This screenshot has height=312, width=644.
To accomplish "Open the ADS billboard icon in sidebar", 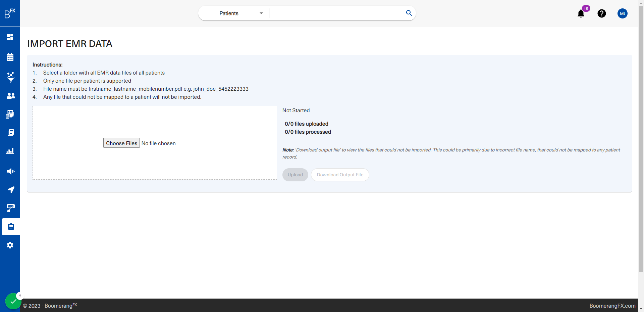I will (11, 208).
